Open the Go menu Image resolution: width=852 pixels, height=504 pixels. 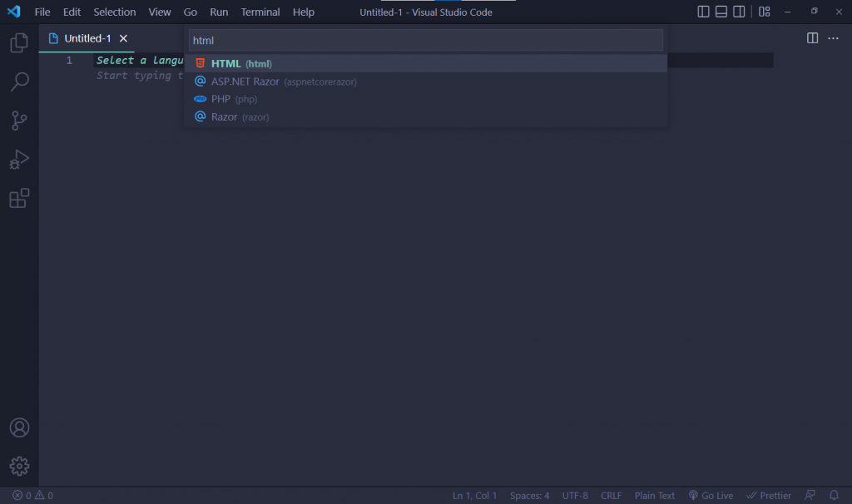coord(191,12)
